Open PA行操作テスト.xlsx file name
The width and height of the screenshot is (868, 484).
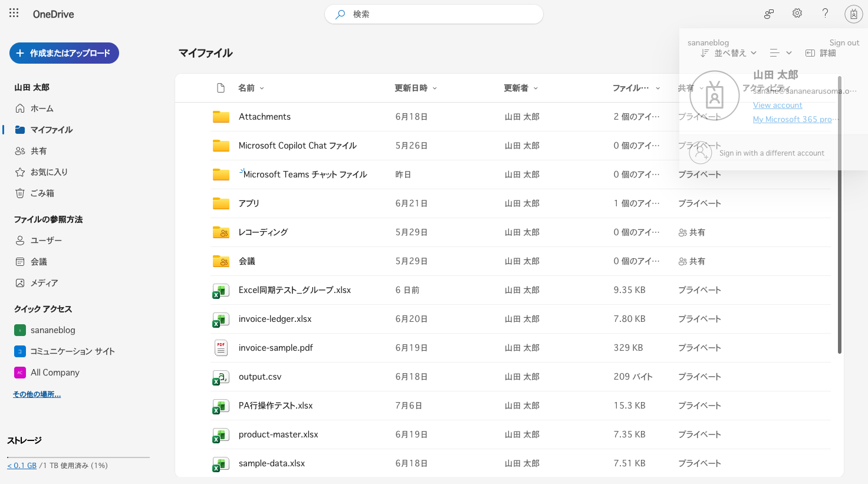point(275,406)
